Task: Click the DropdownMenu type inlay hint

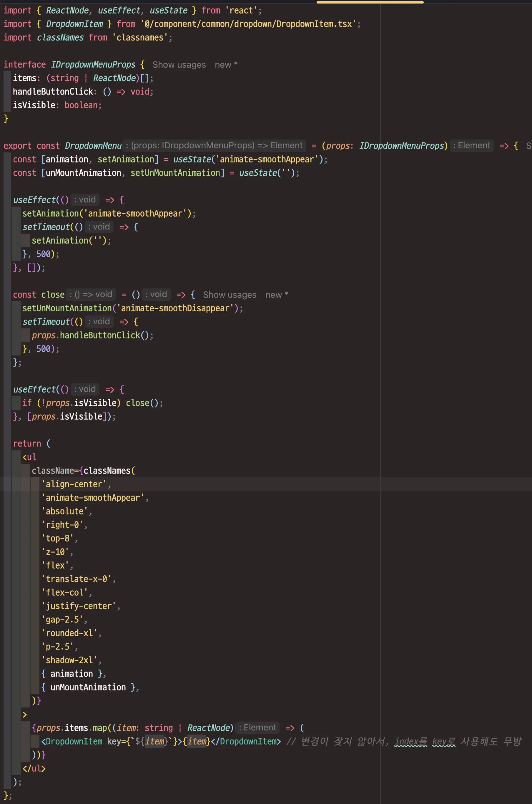Action: (x=214, y=146)
